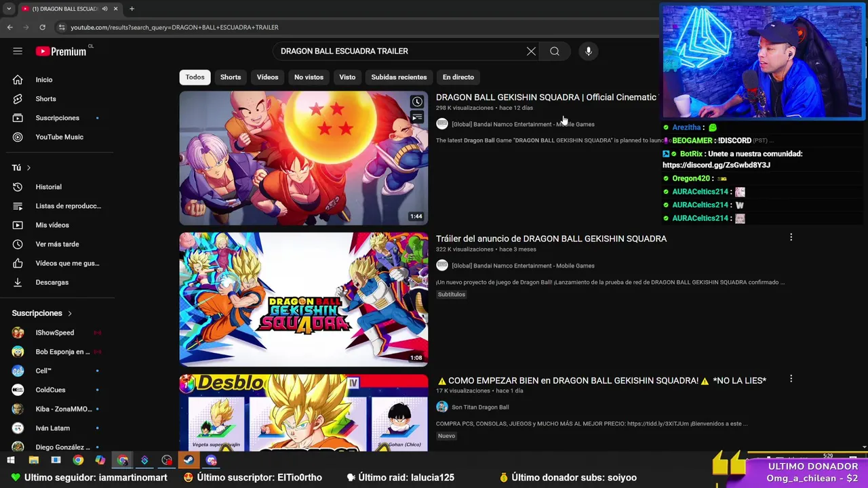Select the No vistos filter chip
The image size is (868, 488).
[x=309, y=77]
